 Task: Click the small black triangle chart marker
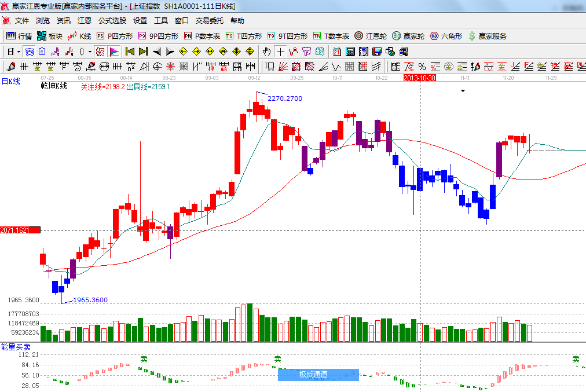coord(463,91)
